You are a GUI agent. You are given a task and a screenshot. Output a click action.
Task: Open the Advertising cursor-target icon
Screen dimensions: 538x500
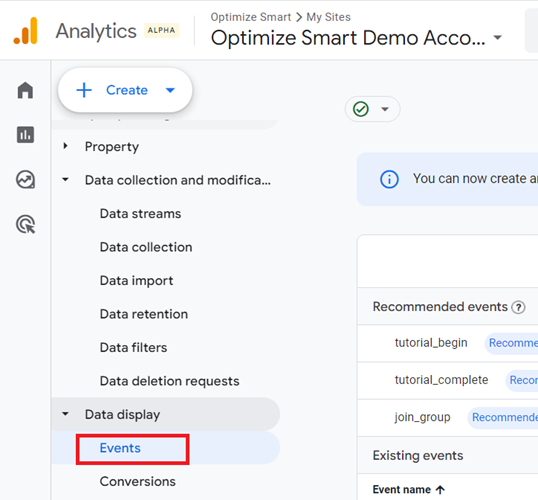pyautogui.click(x=25, y=224)
